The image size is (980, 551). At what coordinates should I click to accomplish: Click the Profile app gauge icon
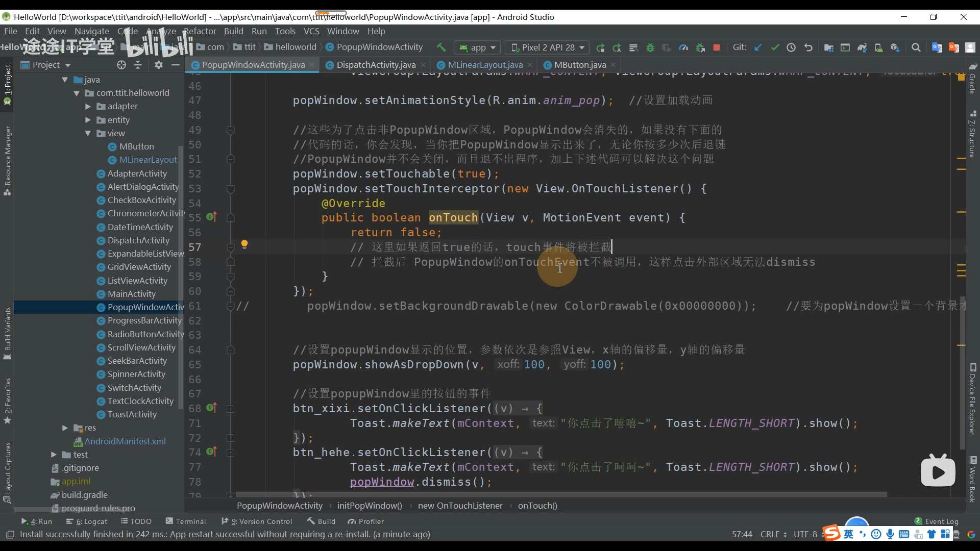pos(683,47)
